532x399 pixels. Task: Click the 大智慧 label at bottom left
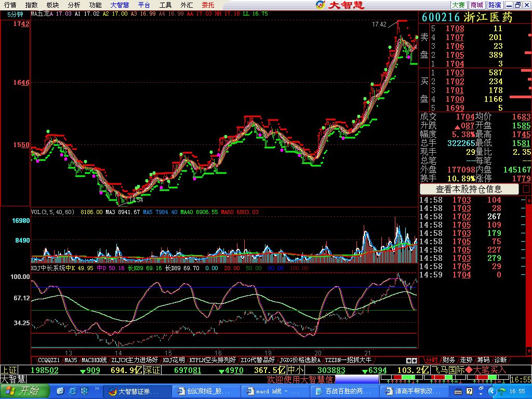click(13, 379)
